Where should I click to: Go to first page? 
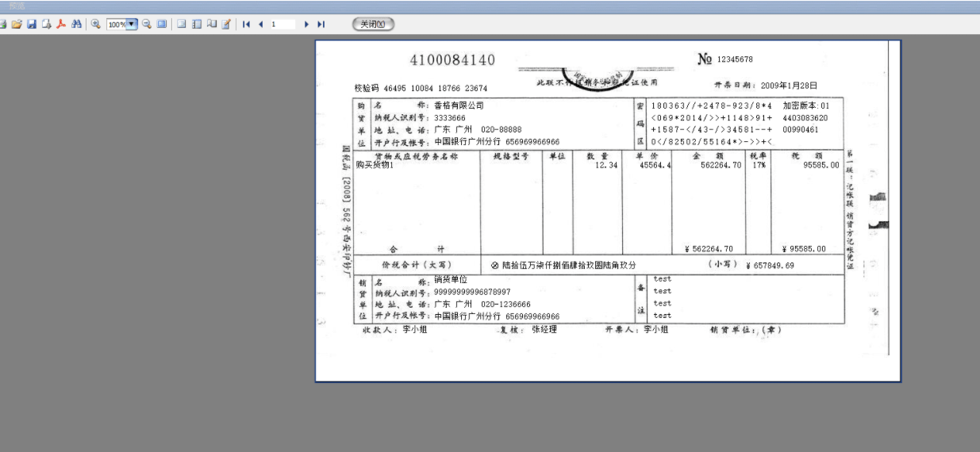pos(246,25)
